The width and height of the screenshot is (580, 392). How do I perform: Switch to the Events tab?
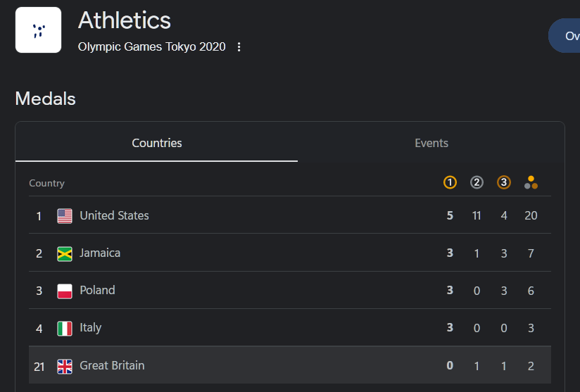[431, 143]
